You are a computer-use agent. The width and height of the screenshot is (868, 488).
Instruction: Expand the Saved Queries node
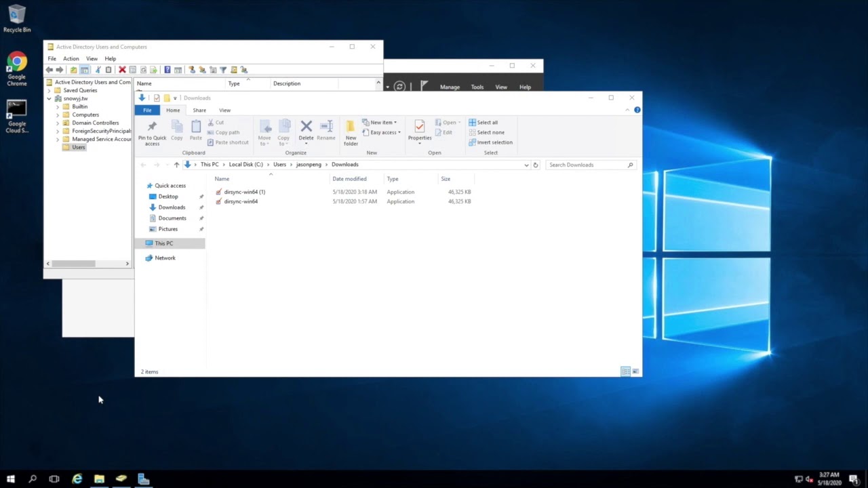point(49,90)
